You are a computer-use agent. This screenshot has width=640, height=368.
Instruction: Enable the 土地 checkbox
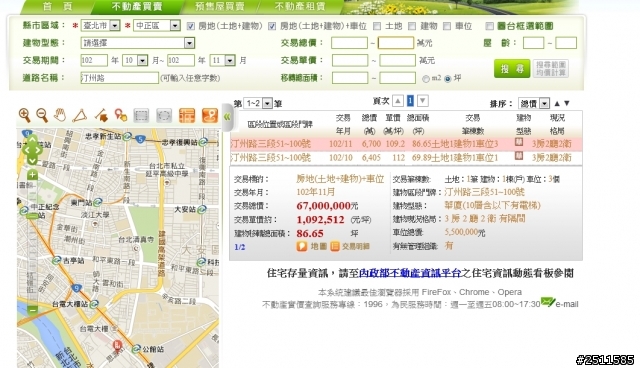377,26
